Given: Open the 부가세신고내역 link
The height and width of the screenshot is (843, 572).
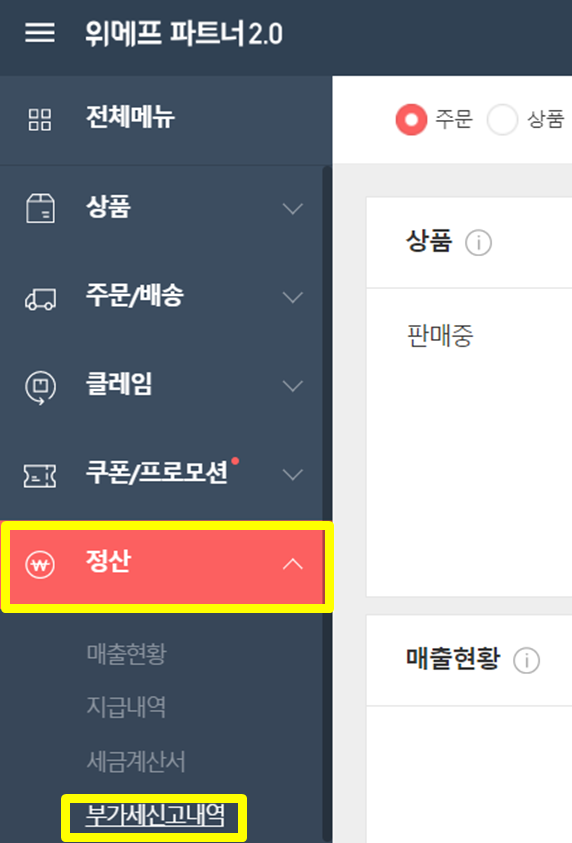Looking at the screenshot, I should tap(155, 816).
